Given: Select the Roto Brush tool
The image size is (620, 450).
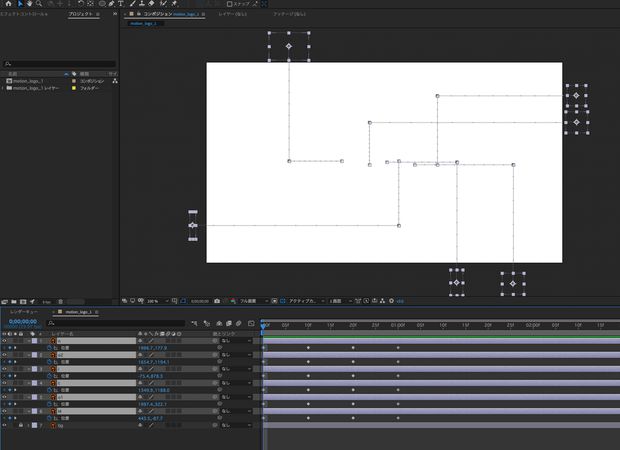Looking at the screenshot, I should click(x=163, y=4).
